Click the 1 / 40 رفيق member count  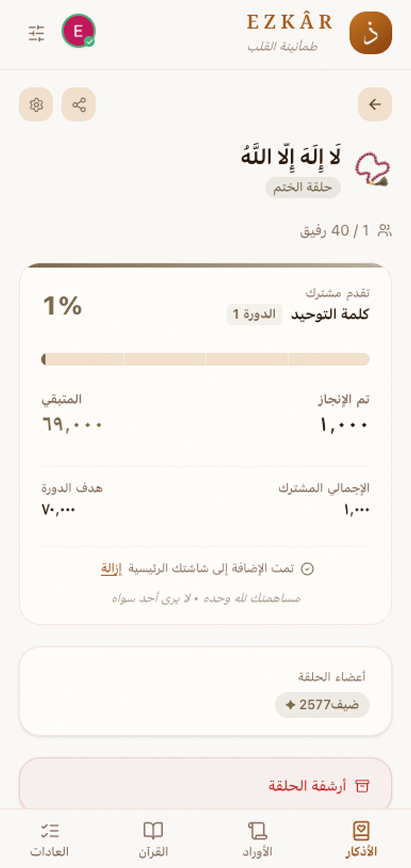pyautogui.click(x=335, y=231)
